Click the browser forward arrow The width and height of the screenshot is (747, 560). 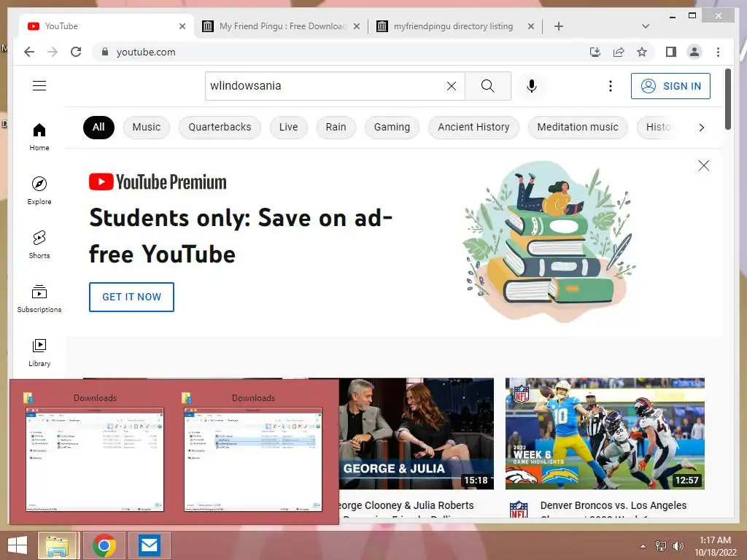click(x=53, y=52)
